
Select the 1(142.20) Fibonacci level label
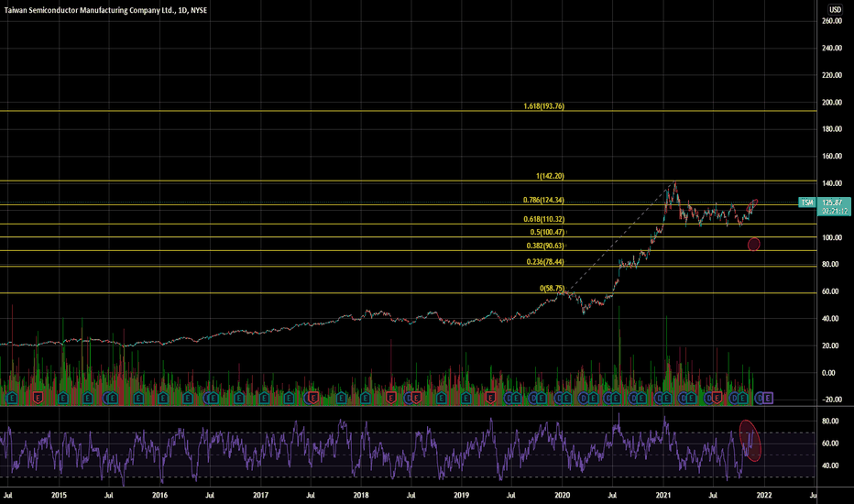coord(550,176)
